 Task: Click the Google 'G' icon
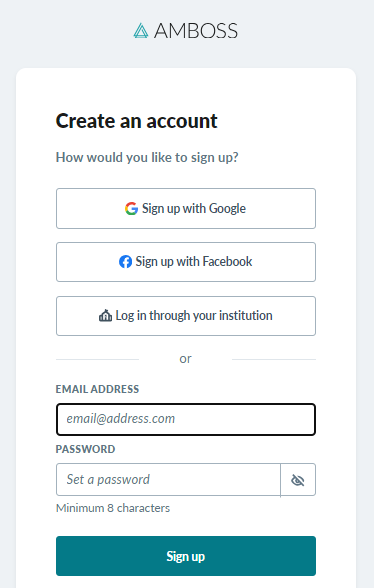131,208
